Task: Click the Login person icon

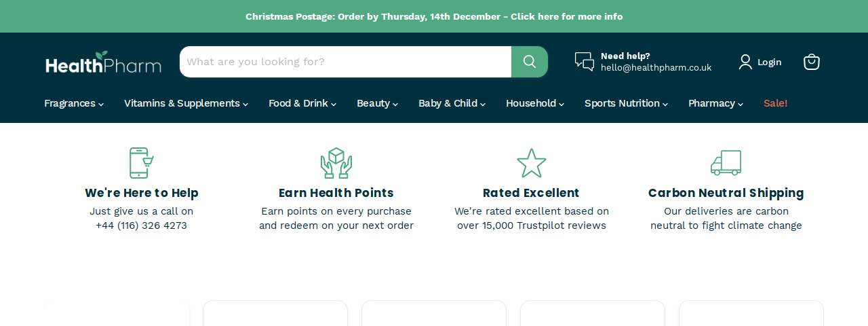Action: click(745, 62)
